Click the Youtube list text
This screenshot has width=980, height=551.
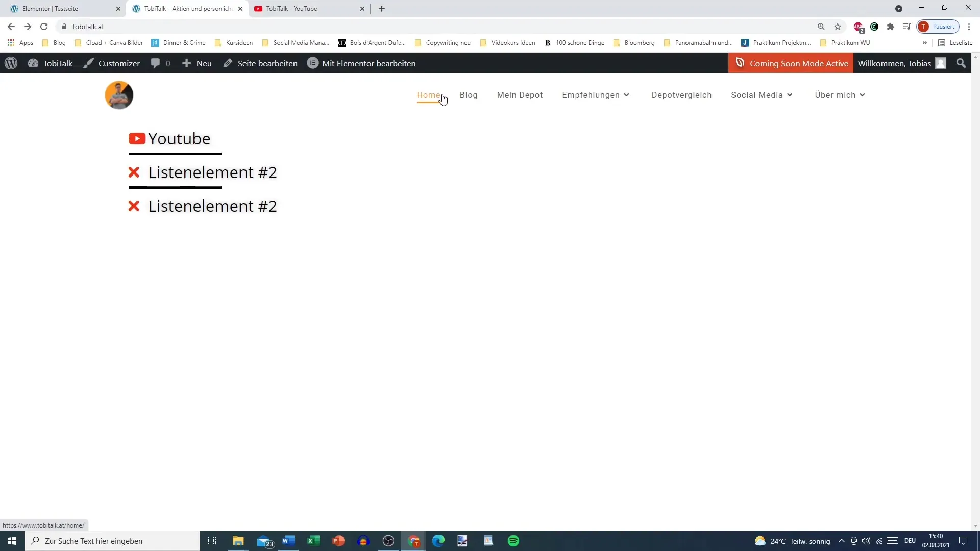click(179, 139)
